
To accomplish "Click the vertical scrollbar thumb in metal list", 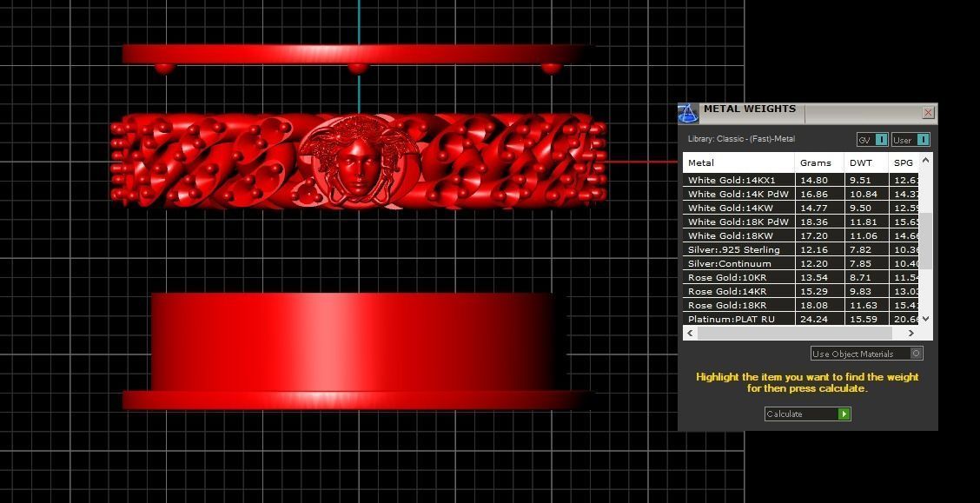I will point(925,241).
